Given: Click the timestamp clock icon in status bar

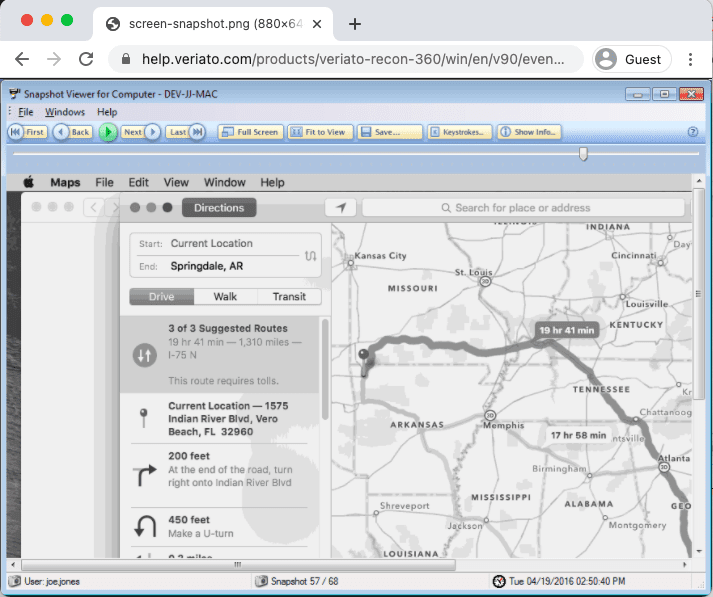Looking at the screenshot, I should 499,581.
